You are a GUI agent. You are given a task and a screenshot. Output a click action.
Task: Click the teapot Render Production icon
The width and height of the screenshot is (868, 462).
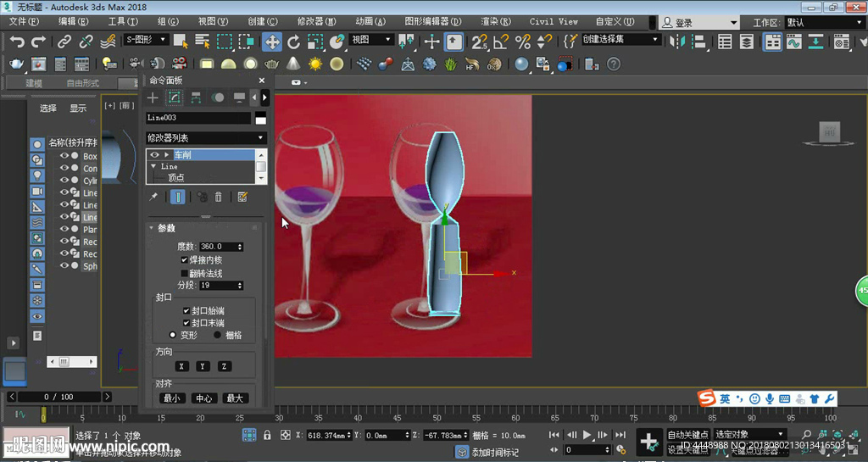17,64
